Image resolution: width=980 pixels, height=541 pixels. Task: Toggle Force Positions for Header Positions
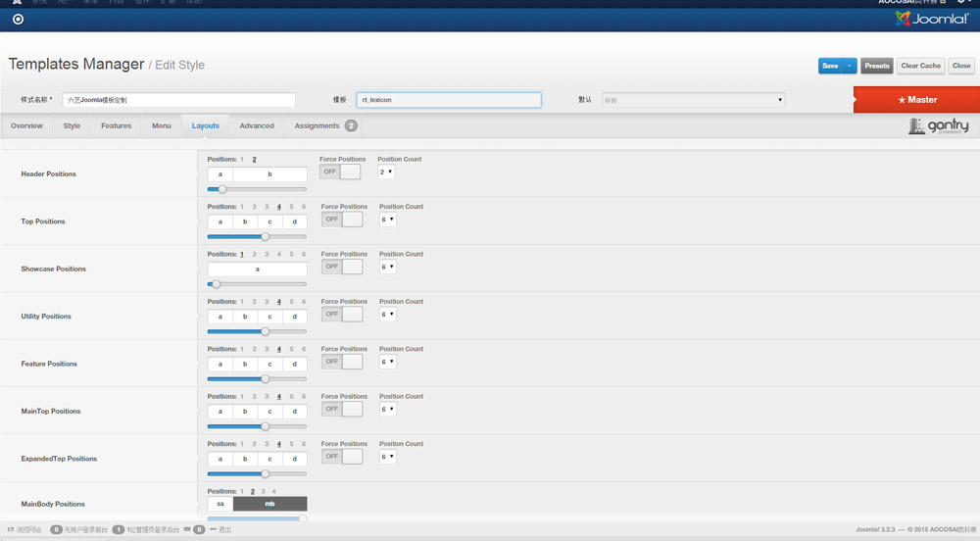tap(340, 172)
